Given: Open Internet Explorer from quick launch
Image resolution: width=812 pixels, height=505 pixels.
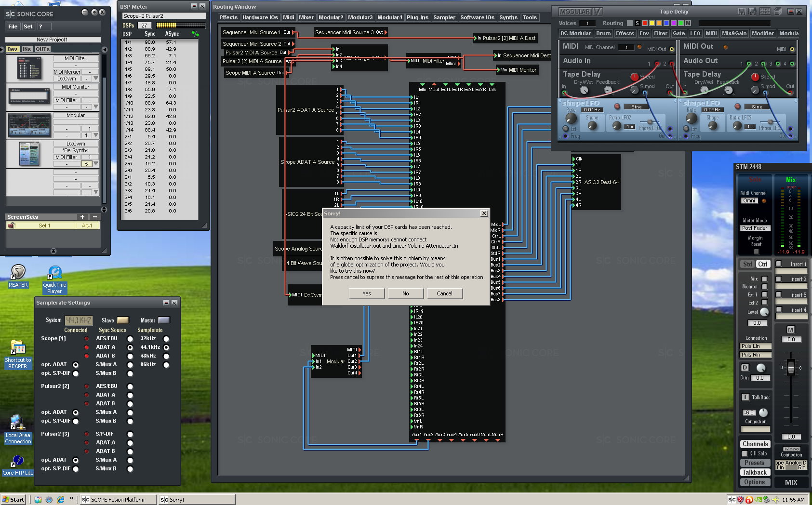Looking at the screenshot, I should pyautogui.click(x=61, y=500).
